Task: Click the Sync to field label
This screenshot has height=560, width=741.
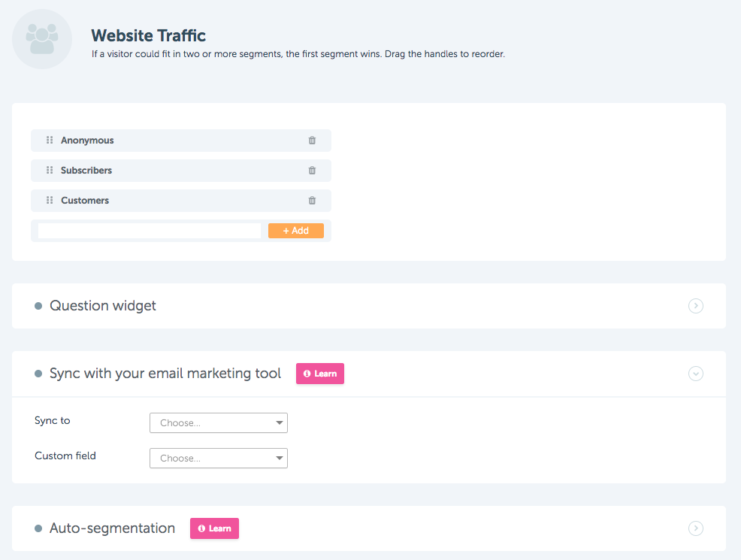Action: click(x=52, y=420)
